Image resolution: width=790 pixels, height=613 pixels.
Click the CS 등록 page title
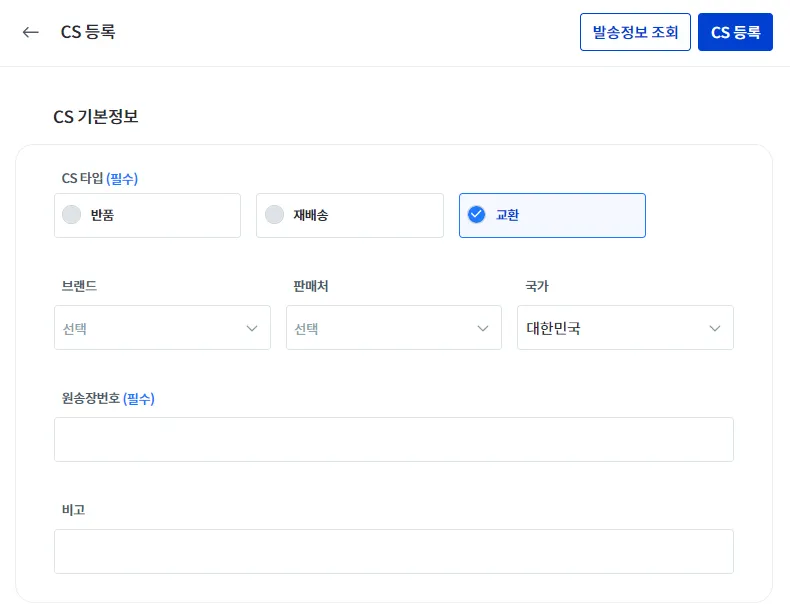coord(88,32)
